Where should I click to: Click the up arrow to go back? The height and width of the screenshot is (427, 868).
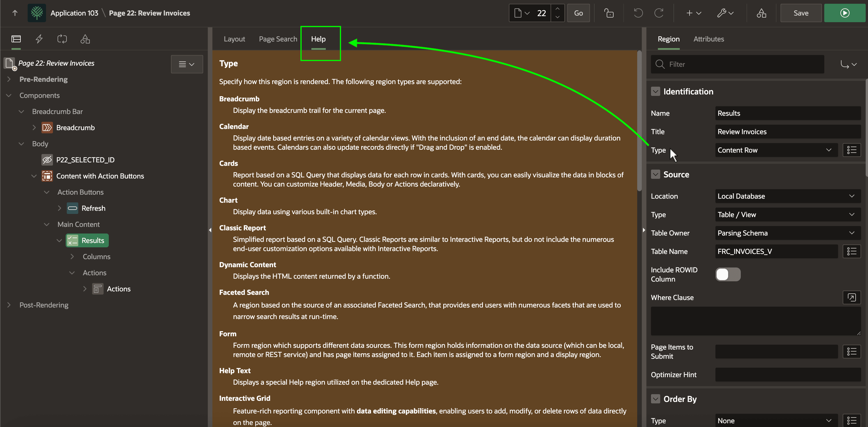pos(15,13)
